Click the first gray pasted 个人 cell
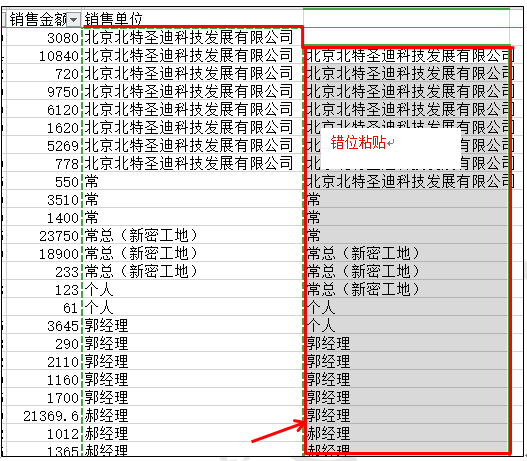 407,307
